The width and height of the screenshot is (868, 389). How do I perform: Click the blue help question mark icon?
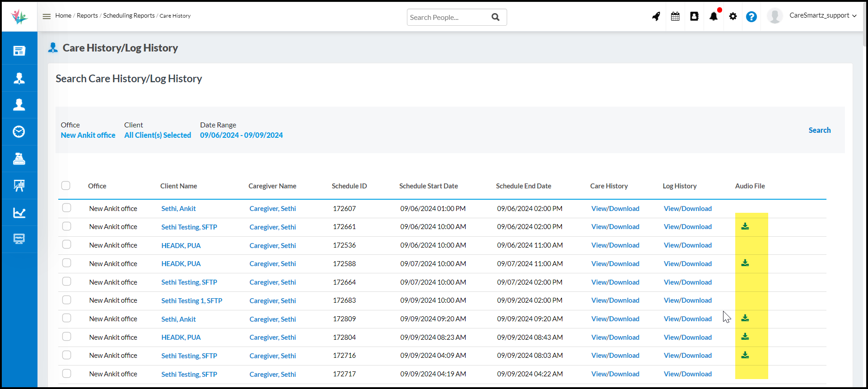751,17
